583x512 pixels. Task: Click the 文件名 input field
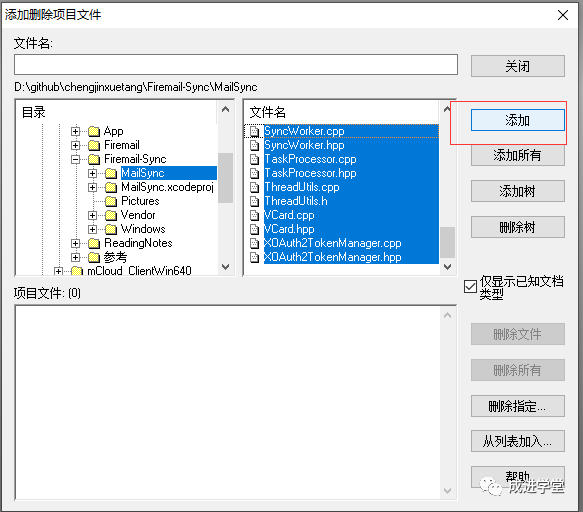click(236, 65)
